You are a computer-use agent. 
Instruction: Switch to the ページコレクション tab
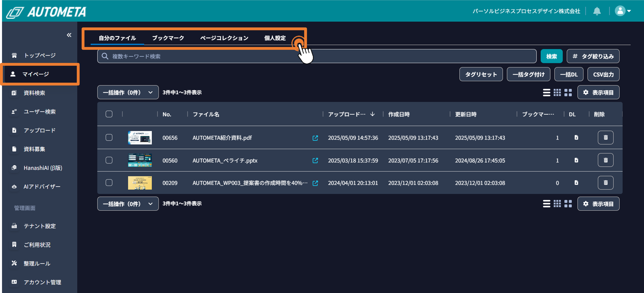224,38
